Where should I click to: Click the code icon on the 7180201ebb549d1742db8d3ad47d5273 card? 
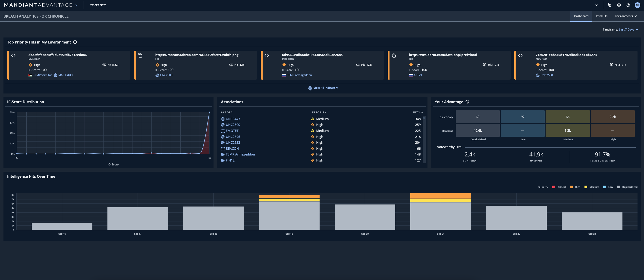[x=520, y=56]
